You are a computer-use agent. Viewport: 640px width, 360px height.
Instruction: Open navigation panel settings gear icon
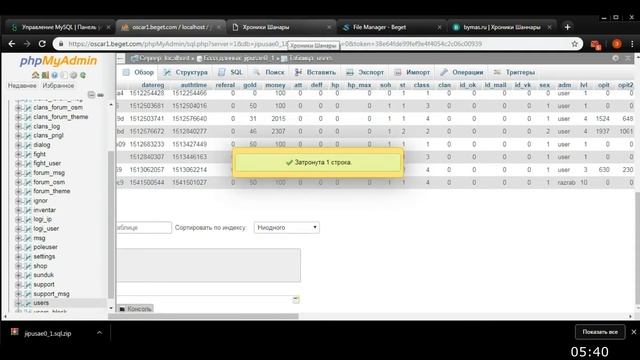73,75
